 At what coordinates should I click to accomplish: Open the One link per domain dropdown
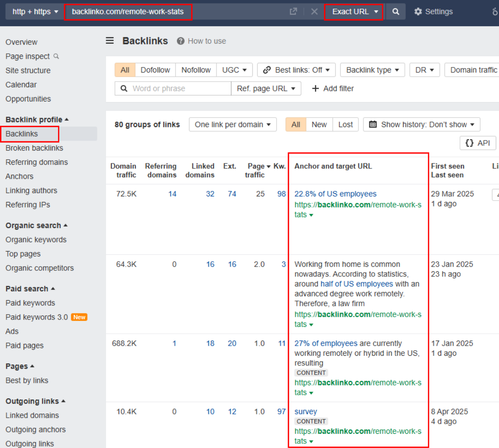[x=232, y=124]
